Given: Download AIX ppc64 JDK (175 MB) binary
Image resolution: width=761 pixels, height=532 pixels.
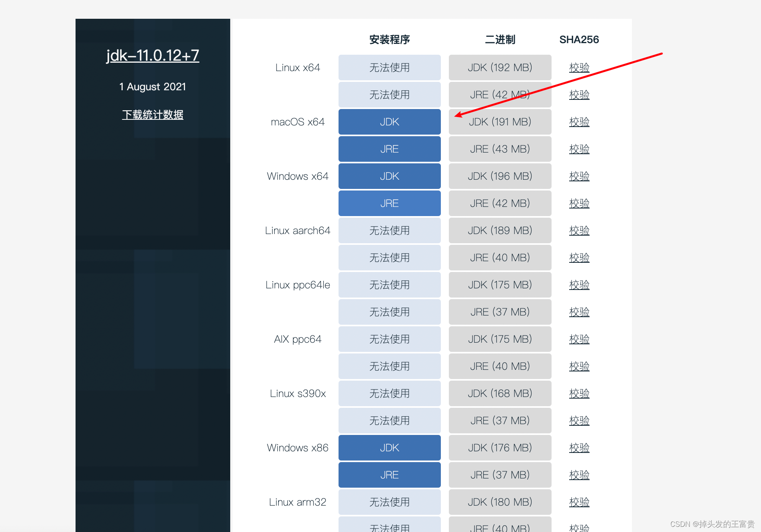Looking at the screenshot, I should click(500, 339).
